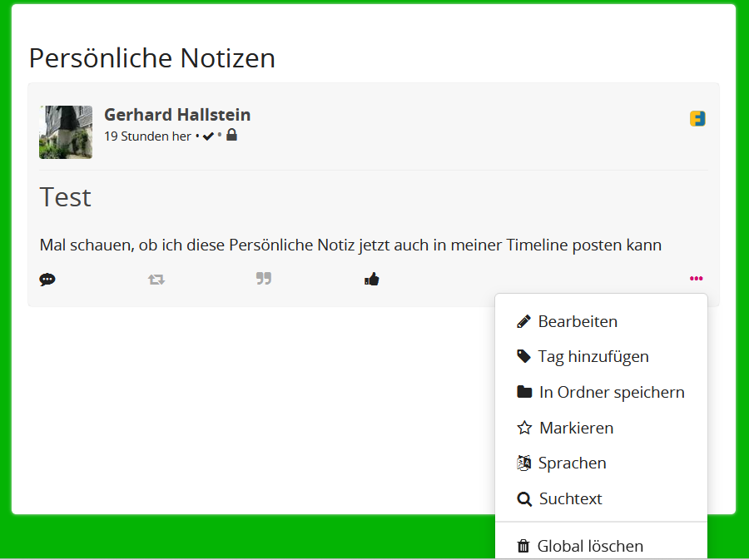Toggle the thumbs-up like icon
The image size is (749, 560).
point(371,280)
